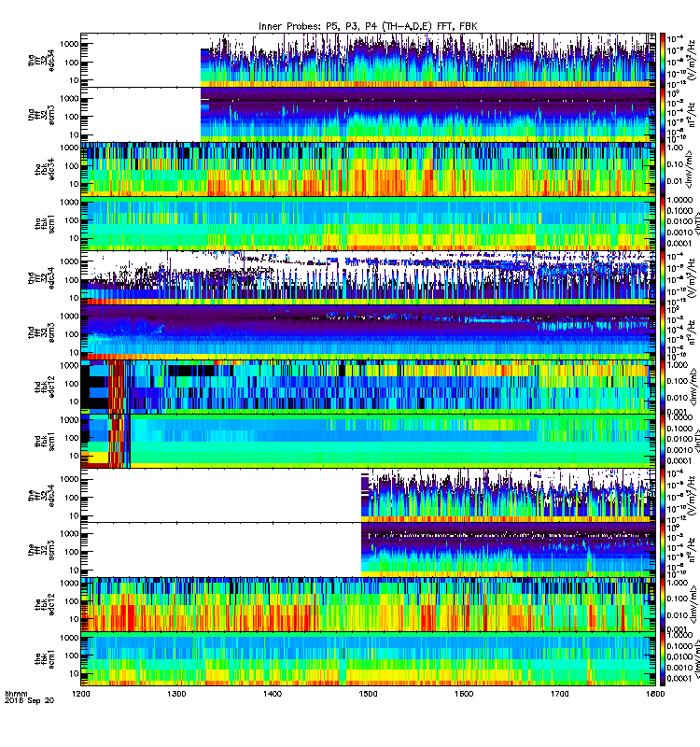The image size is (700, 747).
Task: Click the "1700" time axis label
Action: tap(559, 694)
